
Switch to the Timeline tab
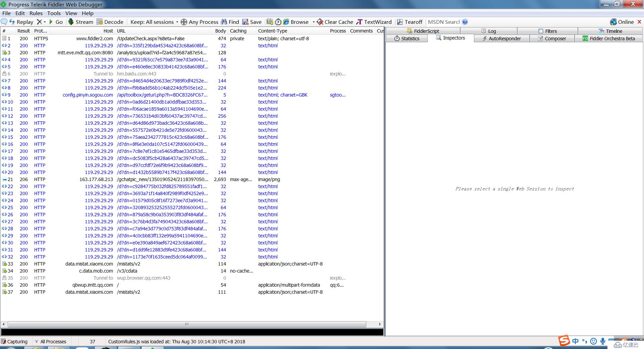[610, 31]
